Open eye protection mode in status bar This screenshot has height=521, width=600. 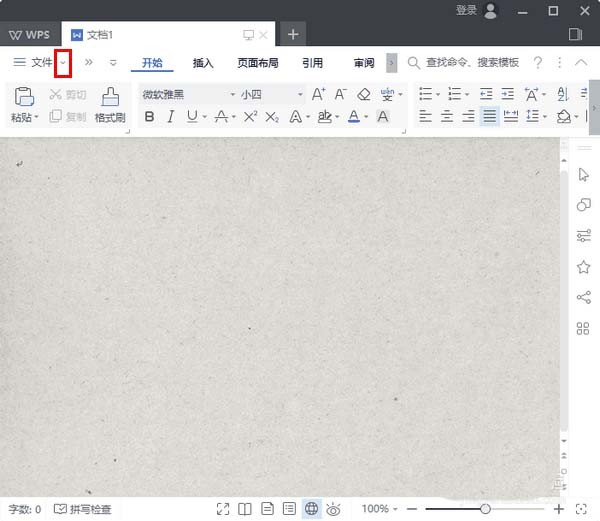334,509
